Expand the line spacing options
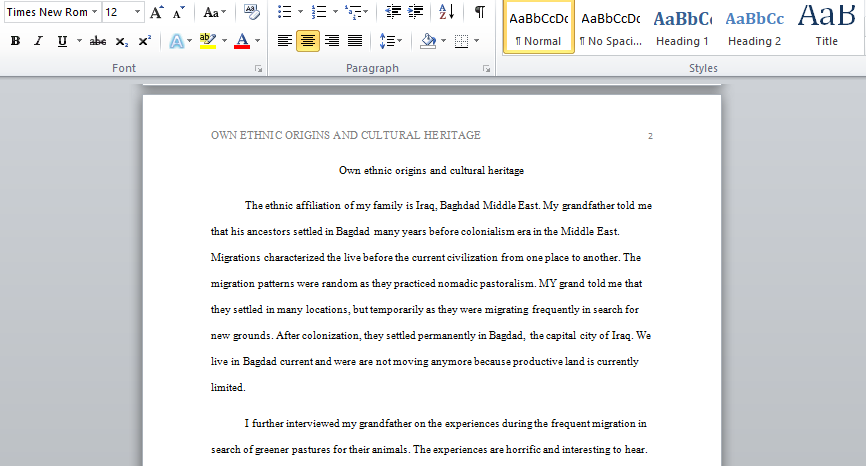Screen dimensions: 866x466 (399, 41)
